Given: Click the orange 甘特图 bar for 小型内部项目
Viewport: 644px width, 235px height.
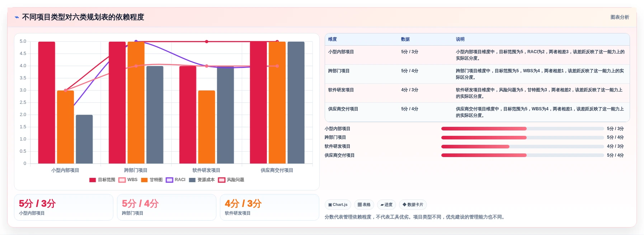Looking at the screenshot, I should [66, 127].
